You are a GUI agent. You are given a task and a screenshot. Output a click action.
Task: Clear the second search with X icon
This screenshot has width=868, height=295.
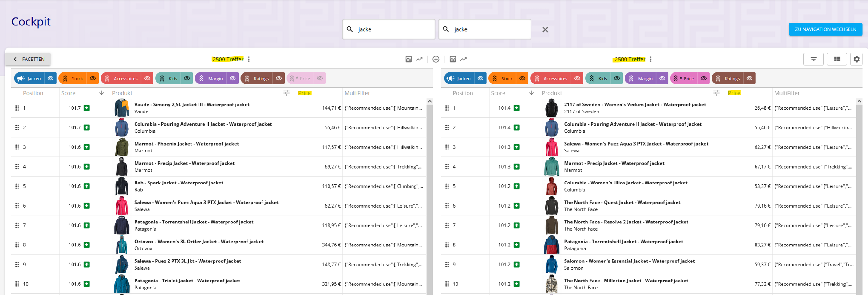pyautogui.click(x=545, y=29)
